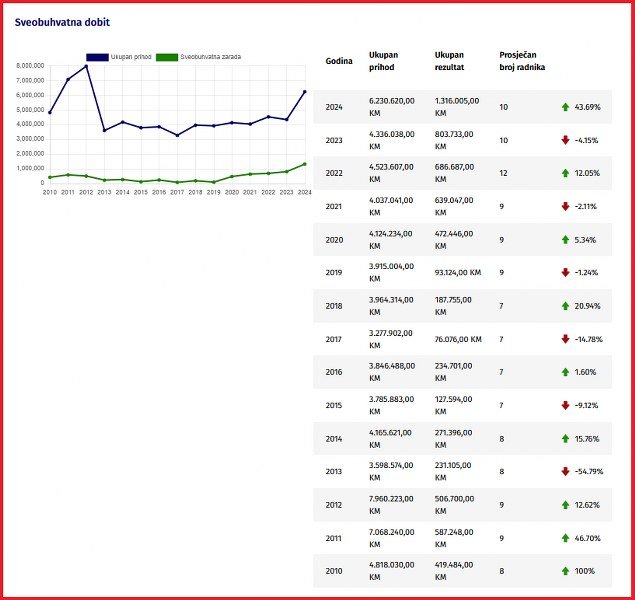
Task: Click the navy Ukupan prihod legend swatch
Action: click(97, 57)
